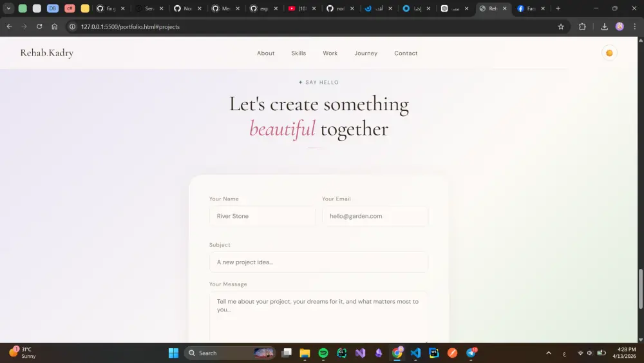The height and width of the screenshot is (363, 644).
Task: View site information icon in address bar
Action: pyautogui.click(x=72, y=26)
